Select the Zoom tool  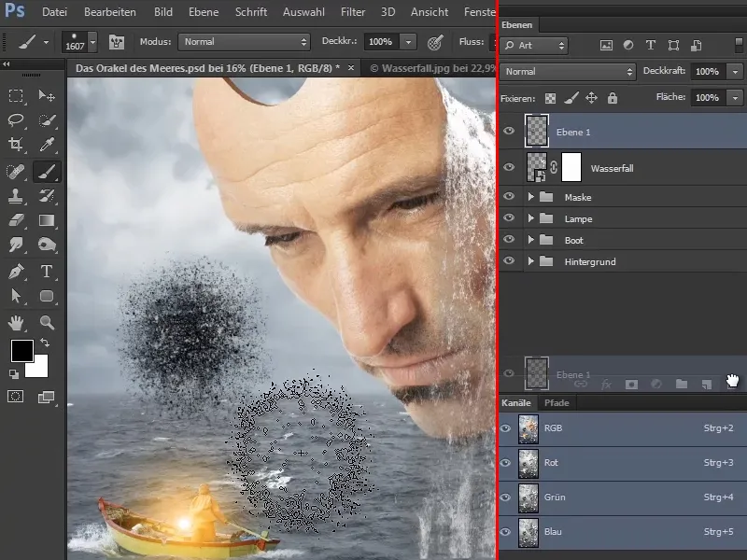[x=46, y=323]
